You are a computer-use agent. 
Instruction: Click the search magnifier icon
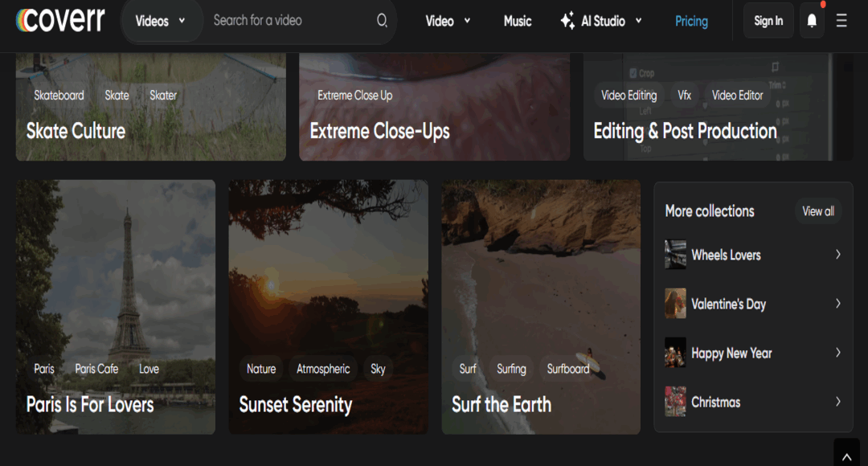tap(382, 21)
